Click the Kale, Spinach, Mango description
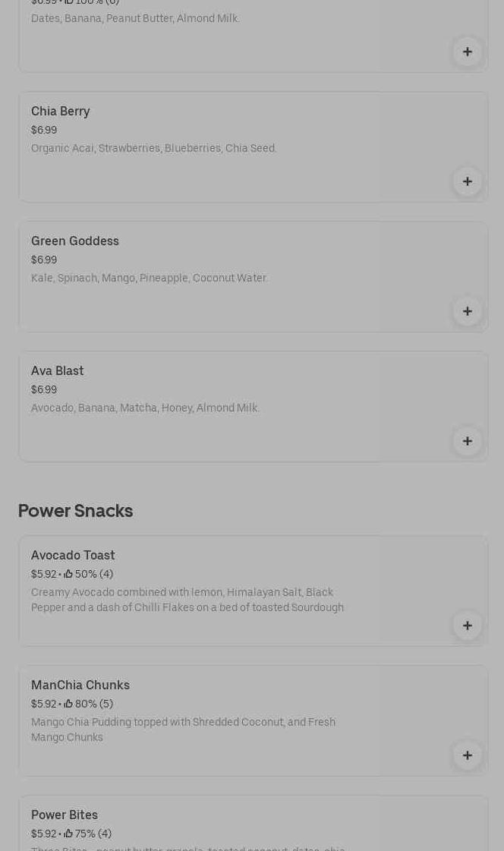Screen dimensions: 504x851 click(149, 279)
